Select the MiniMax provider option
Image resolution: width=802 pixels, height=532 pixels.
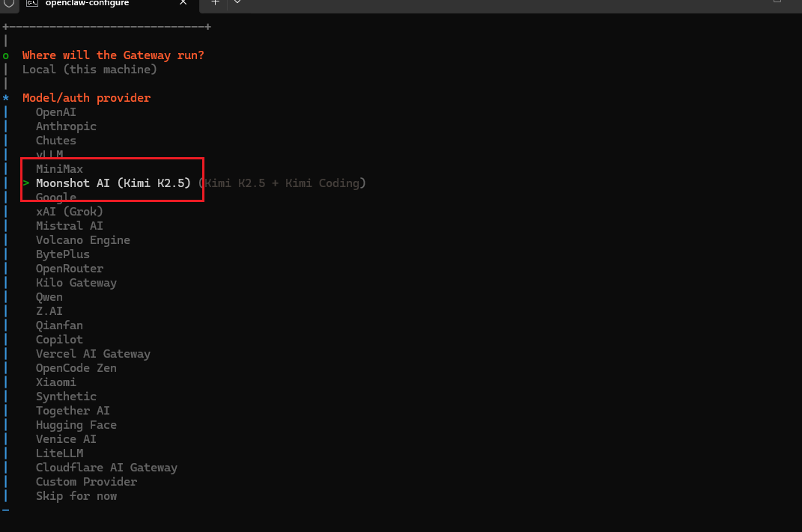[59, 168]
